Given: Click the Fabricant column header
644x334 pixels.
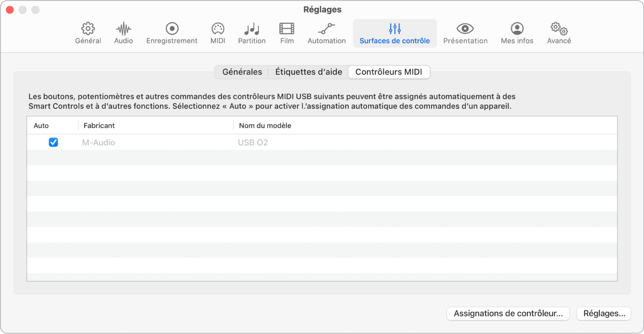Looking at the screenshot, I should (99, 126).
